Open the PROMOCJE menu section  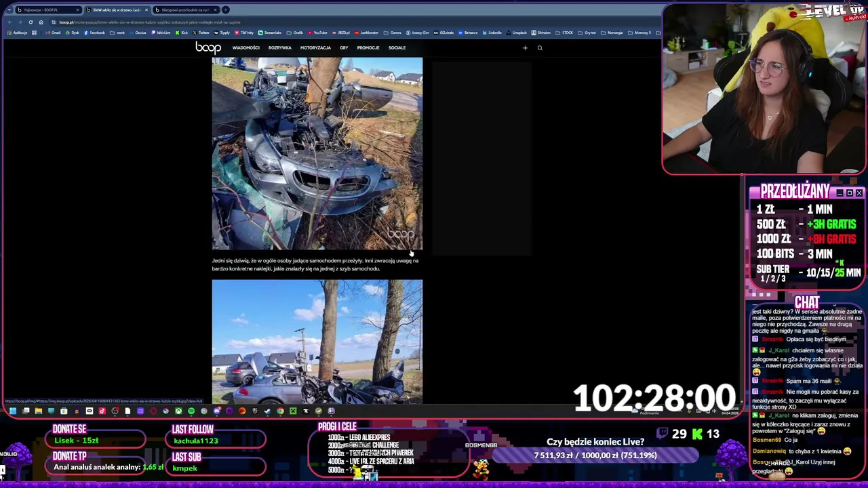pyautogui.click(x=368, y=47)
